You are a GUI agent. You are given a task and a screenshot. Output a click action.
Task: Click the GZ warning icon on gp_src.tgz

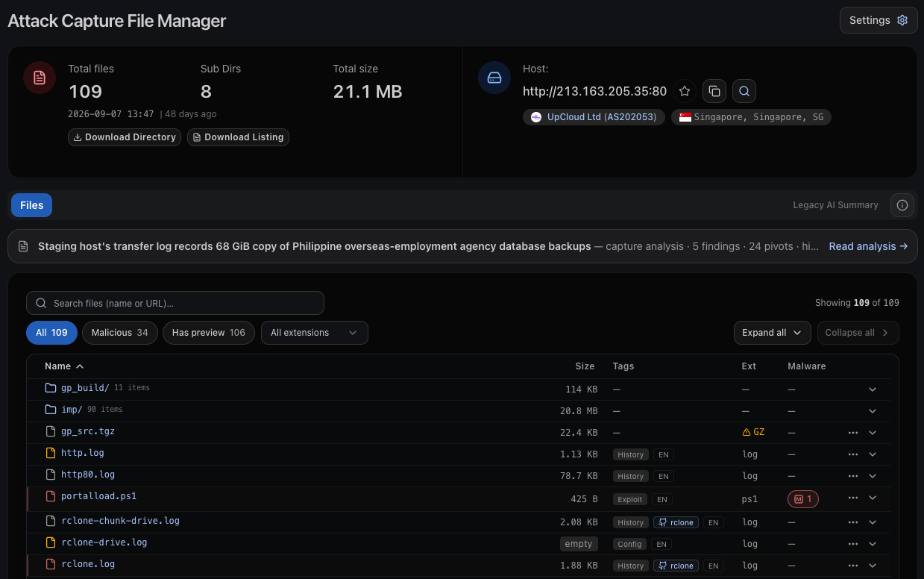point(747,432)
